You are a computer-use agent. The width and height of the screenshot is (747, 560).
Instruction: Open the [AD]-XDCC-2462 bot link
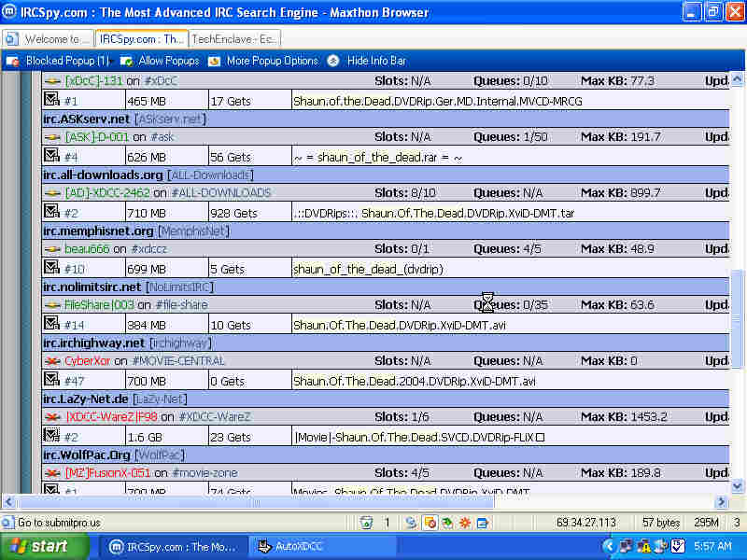click(107, 193)
